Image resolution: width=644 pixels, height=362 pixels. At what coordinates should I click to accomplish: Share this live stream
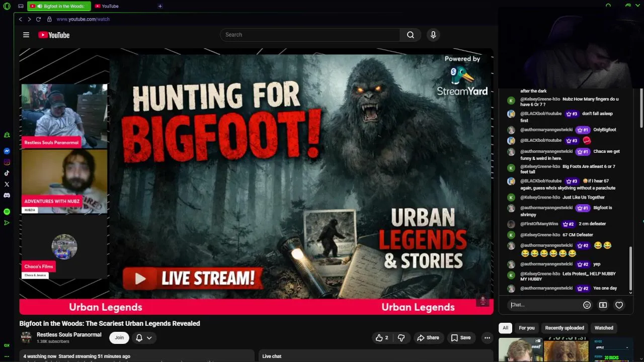click(428, 338)
